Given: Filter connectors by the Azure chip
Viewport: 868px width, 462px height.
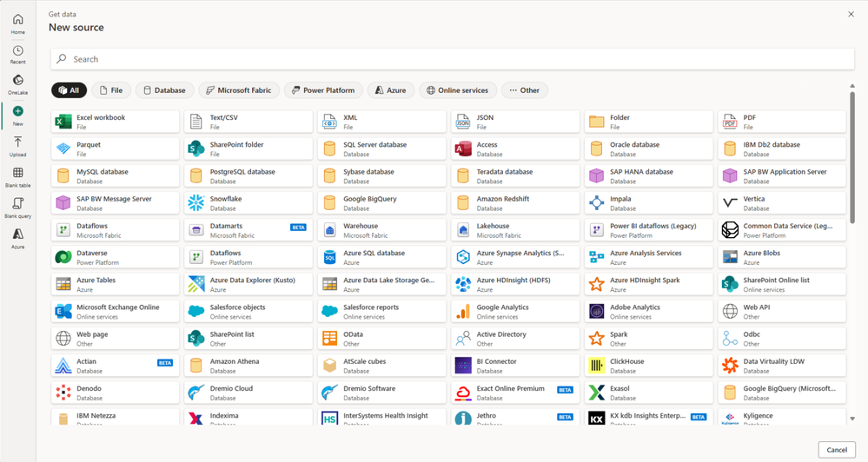Looking at the screenshot, I should (x=391, y=90).
